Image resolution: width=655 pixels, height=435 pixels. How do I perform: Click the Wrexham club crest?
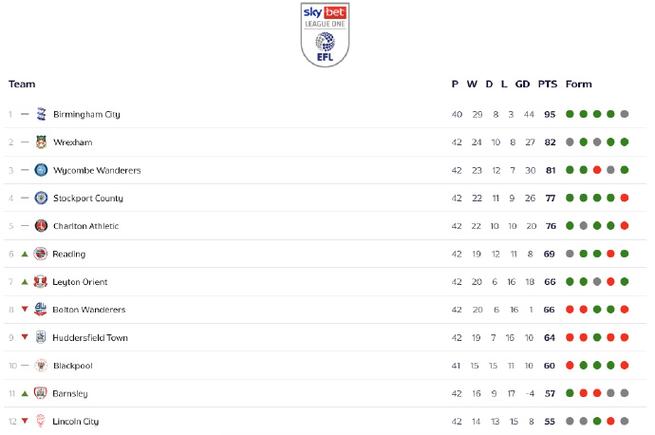(x=41, y=142)
